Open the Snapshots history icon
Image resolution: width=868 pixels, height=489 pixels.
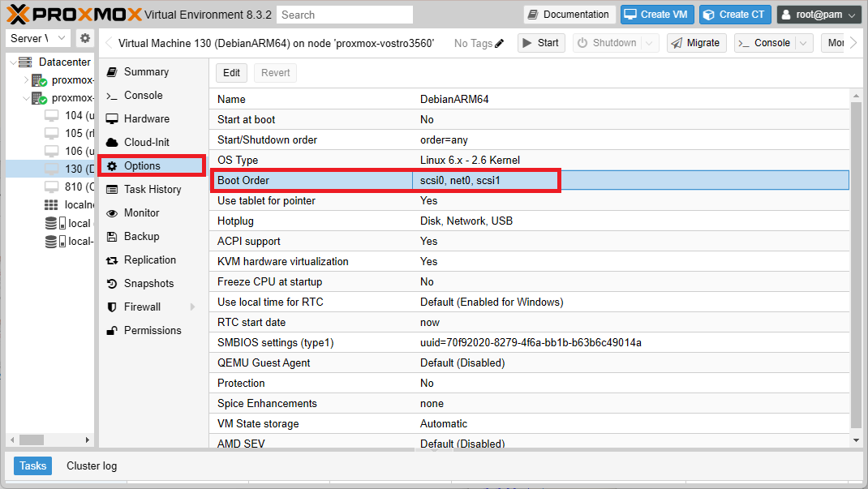(x=112, y=283)
